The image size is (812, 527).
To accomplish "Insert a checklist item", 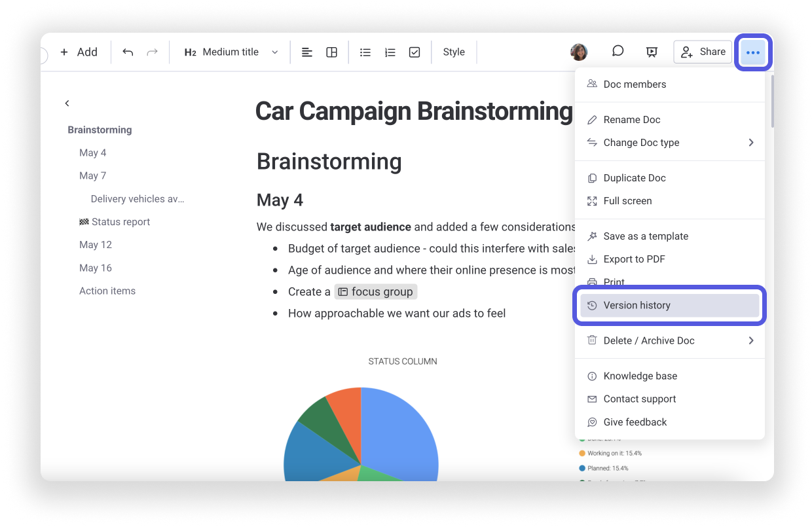I will tap(414, 52).
